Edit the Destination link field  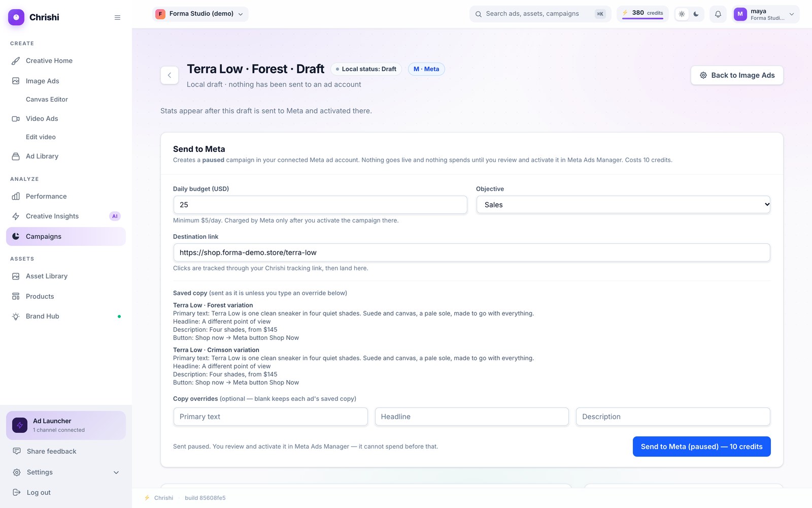(472, 253)
